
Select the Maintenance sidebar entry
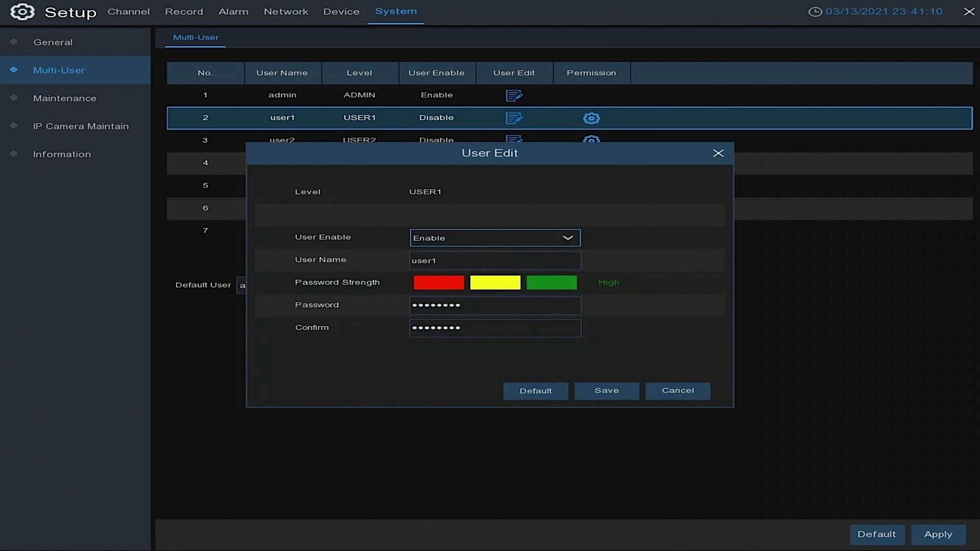pyautogui.click(x=64, y=98)
